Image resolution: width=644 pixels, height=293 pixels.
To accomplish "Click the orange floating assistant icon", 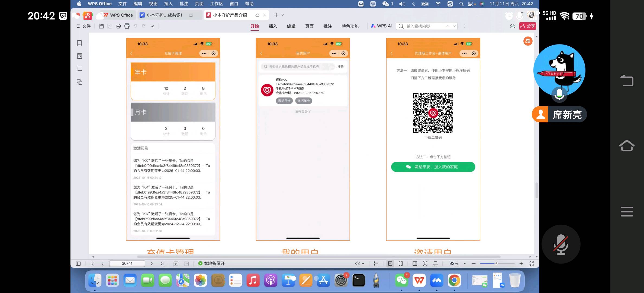I will coord(528,41).
